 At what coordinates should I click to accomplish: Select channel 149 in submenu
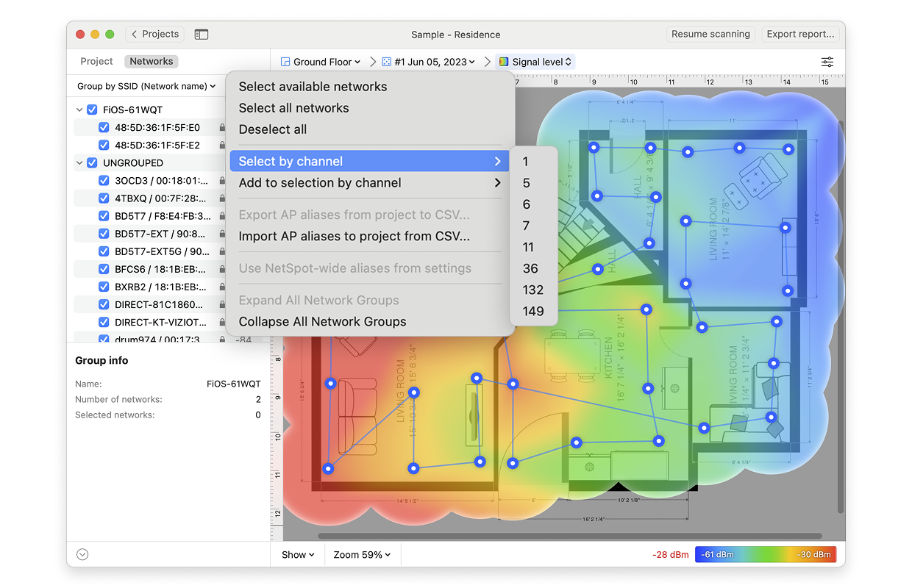coord(534,311)
